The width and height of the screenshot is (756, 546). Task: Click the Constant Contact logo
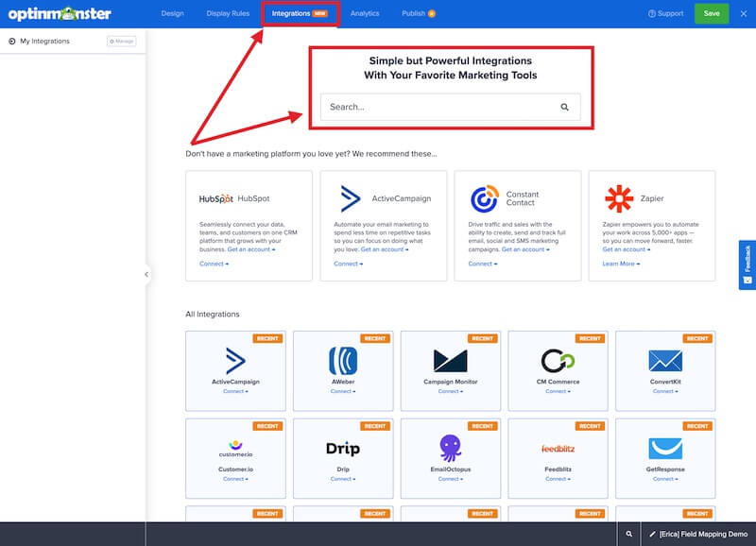point(484,198)
